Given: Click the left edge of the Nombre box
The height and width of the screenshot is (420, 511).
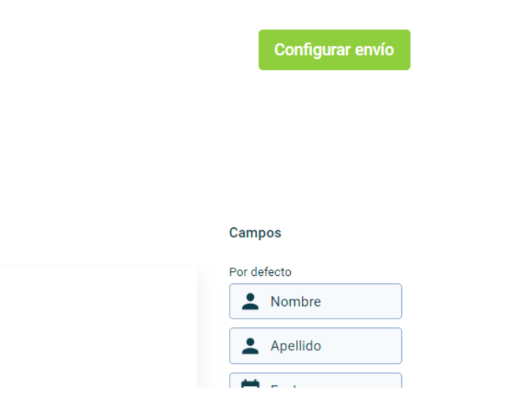Looking at the screenshot, I should tap(230, 302).
